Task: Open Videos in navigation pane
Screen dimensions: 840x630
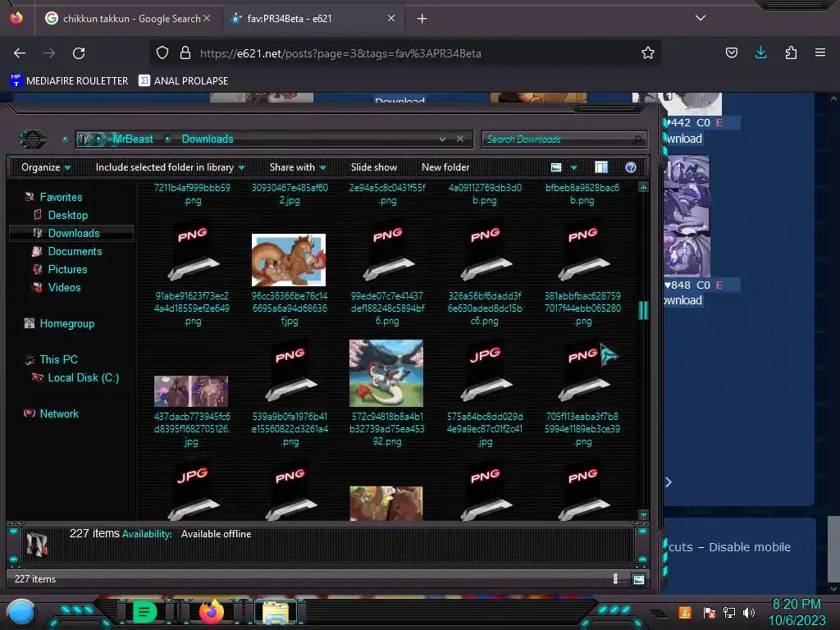Action: (x=64, y=288)
